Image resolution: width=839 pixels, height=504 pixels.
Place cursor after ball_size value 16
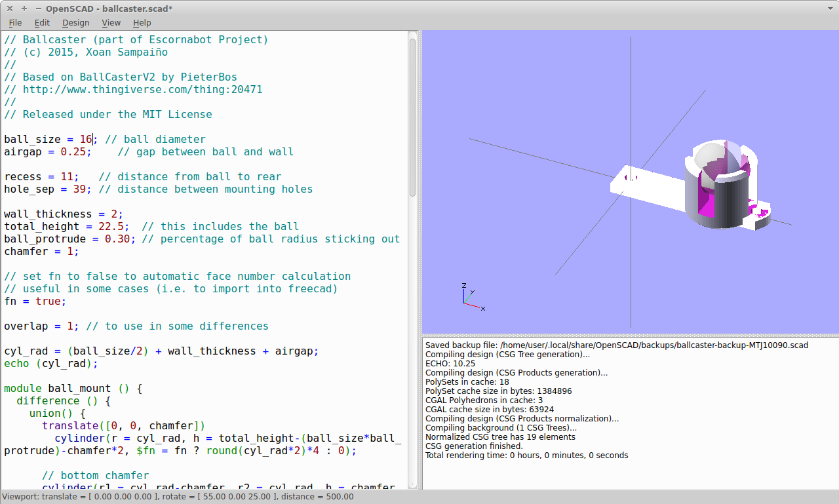pyautogui.click(x=93, y=140)
